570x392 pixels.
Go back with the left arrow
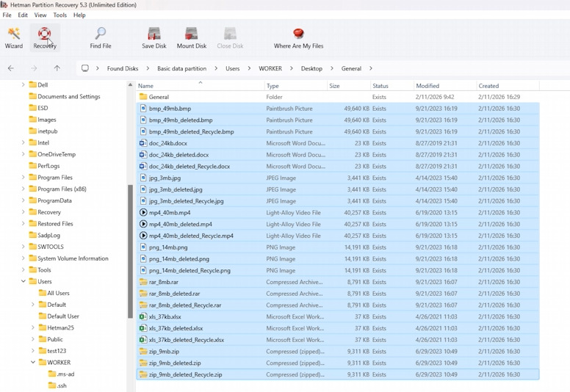point(11,68)
